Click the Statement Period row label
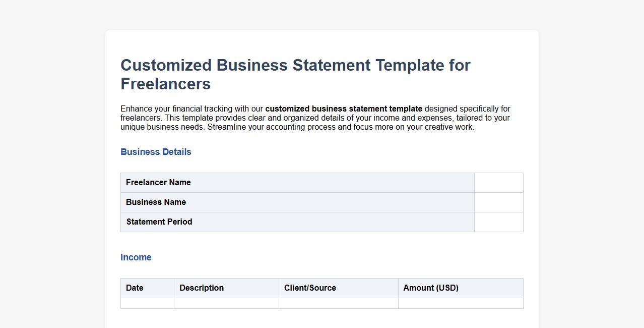The height and width of the screenshot is (328, 644). pos(159,222)
